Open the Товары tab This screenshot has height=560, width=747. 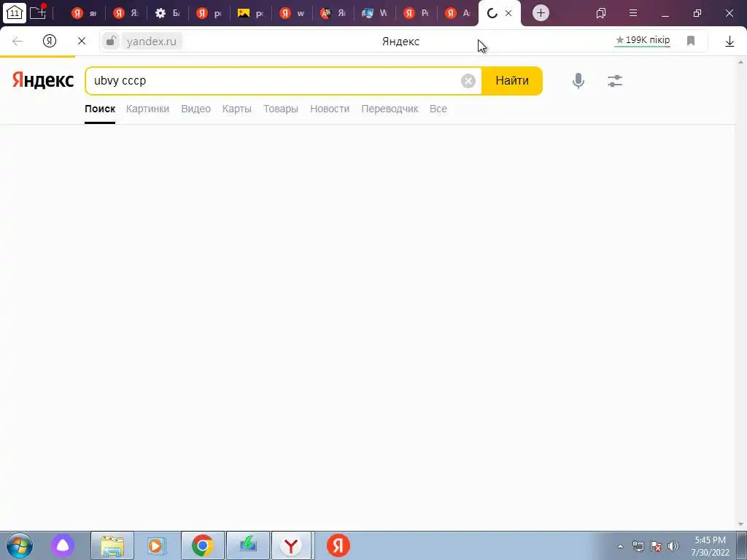click(281, 109)
